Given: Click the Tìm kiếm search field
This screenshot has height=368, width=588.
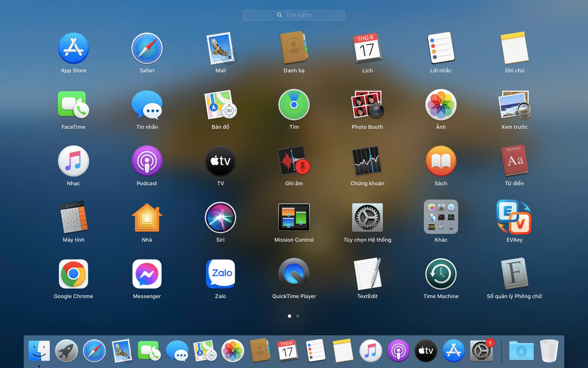Looking at the screenshot, I should click(x=294, y=15).
